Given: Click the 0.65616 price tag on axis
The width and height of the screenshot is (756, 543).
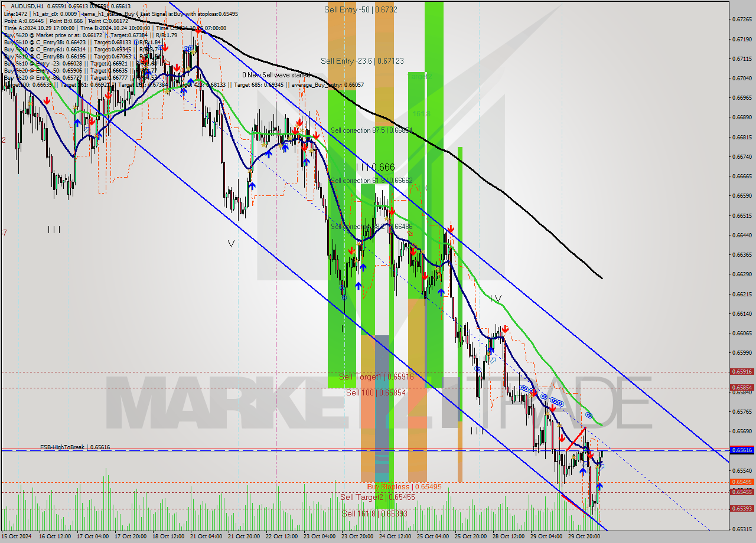Looking at the screenshot, I should point(742,450).
